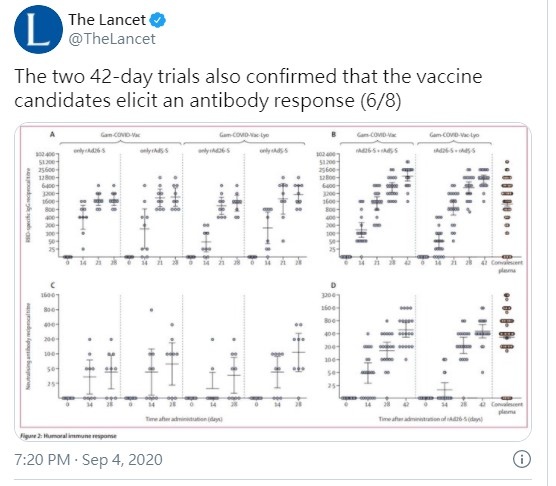Click the Figure 2 Humoral immune response caption

68,436
